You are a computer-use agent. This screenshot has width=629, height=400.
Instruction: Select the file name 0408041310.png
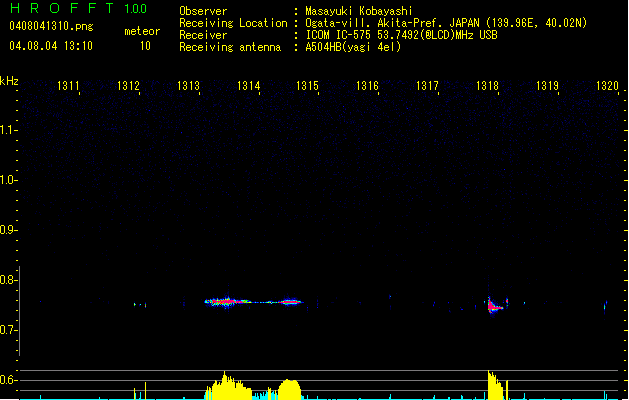51,27
